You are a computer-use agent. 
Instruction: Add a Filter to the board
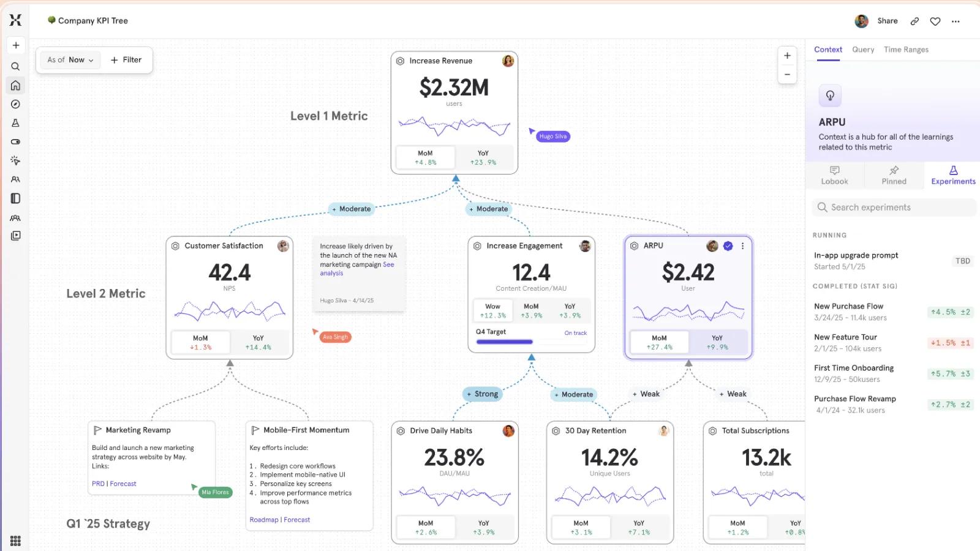[126, 60]
